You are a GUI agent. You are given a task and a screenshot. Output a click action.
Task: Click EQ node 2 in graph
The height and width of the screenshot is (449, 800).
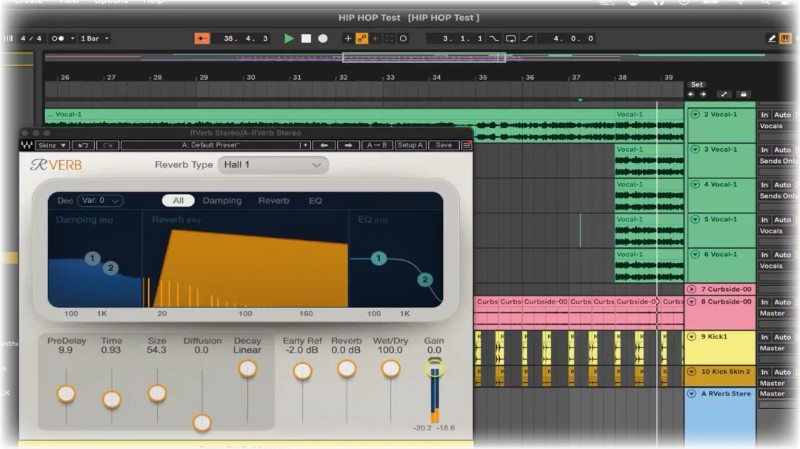click(424, 280)
